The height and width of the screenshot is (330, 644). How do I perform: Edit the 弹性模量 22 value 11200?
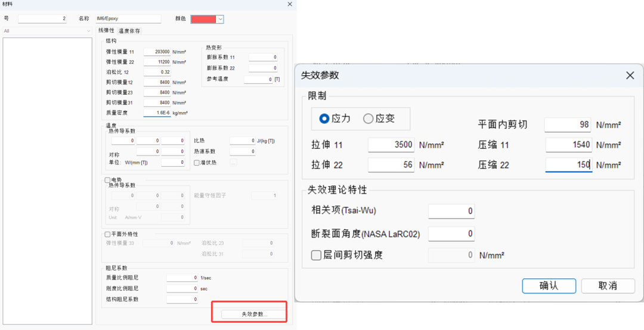pos(157,62)
